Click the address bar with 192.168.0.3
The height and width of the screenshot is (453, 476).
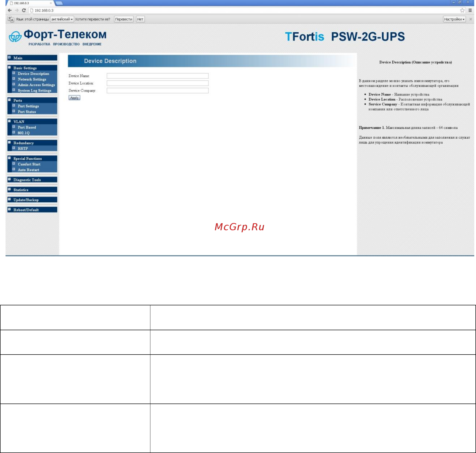(244, 10)
